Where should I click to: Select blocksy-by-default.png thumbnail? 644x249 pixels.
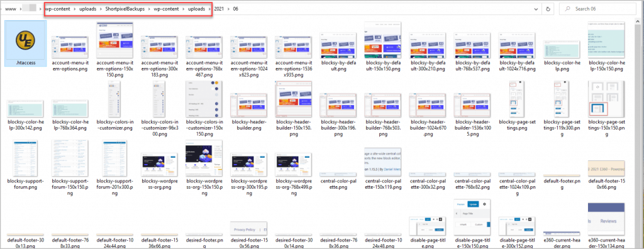[x=338, y=46]
